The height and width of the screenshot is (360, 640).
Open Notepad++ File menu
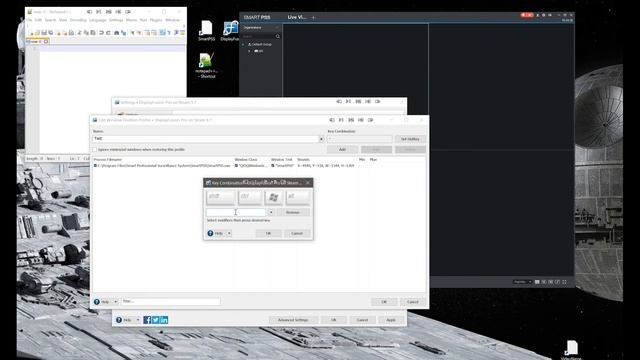(x=29, y=20)
